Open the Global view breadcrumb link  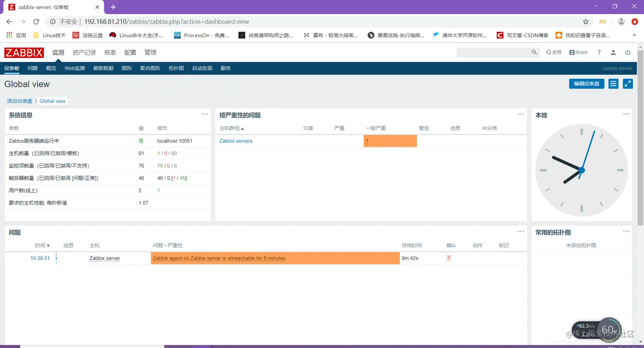pyautogui.click(x=53, y=101)
